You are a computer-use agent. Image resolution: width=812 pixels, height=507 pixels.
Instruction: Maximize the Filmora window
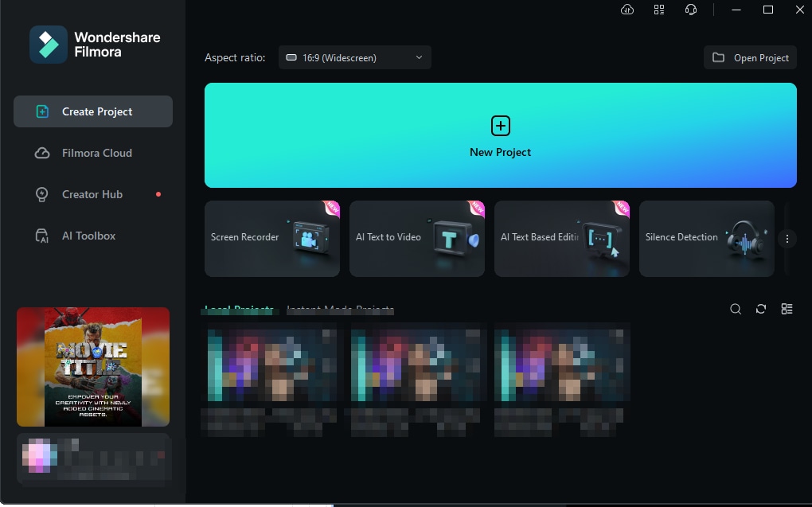coord(768,10)
